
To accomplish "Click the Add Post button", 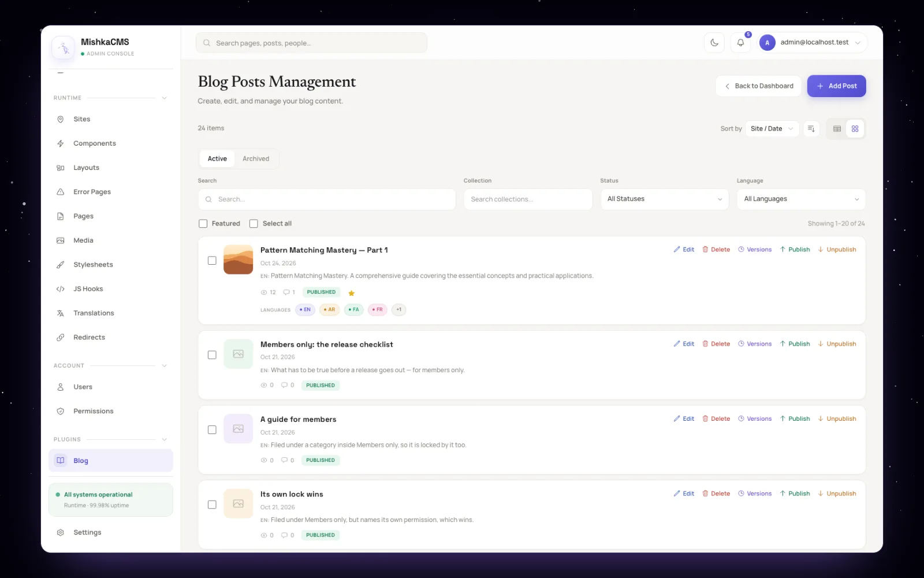I will click(836, 86).
